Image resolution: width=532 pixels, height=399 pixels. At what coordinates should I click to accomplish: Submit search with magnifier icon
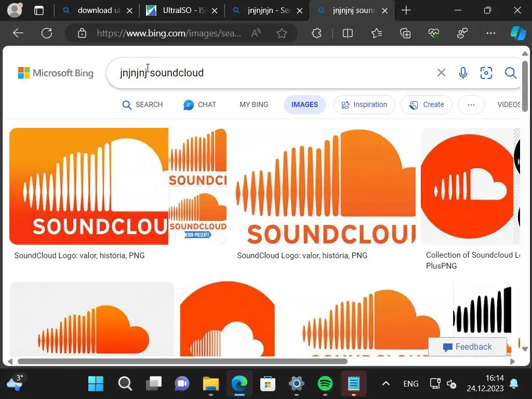pyautogui.click(x=511, y=73)
